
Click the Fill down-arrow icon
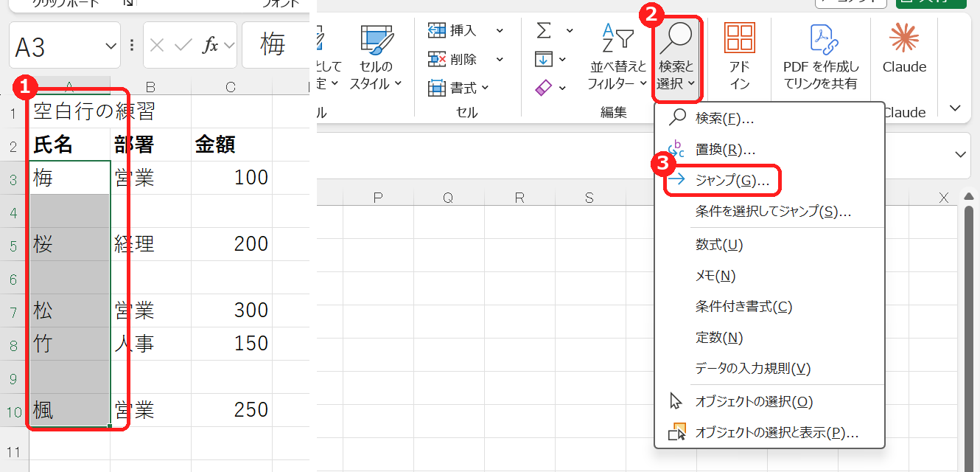pyautogui.click(x=544, y=59)
